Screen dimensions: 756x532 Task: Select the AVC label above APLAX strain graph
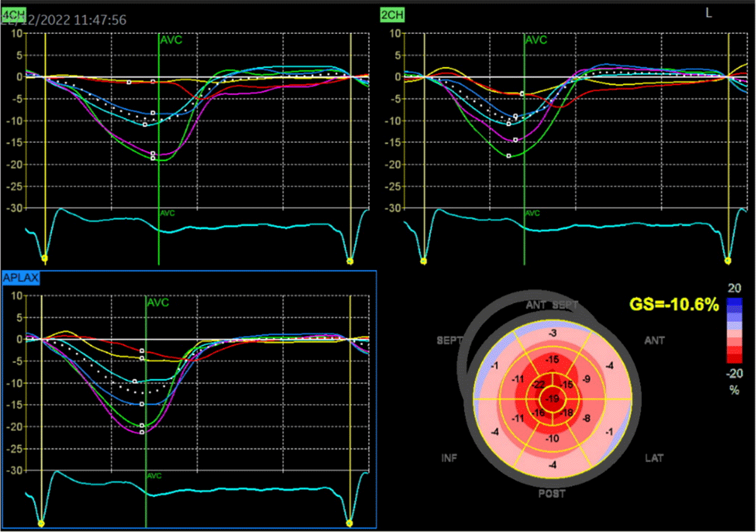coord(157,302)
